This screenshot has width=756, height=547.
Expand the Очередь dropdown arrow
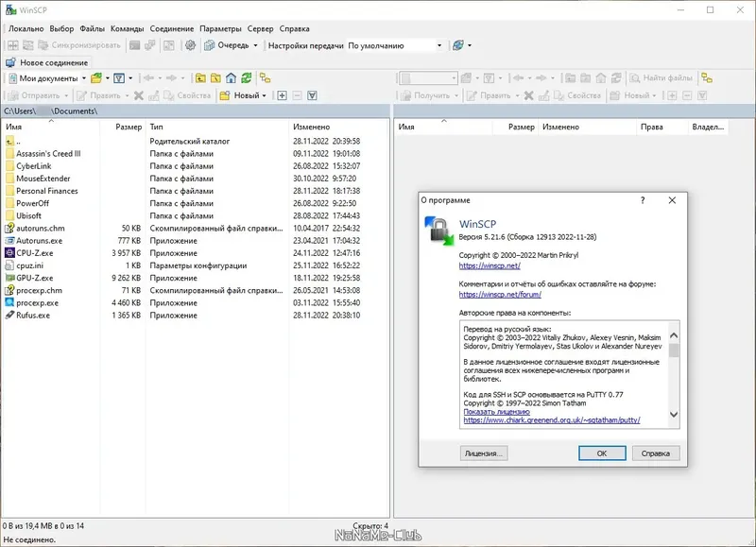click(255, 45)
